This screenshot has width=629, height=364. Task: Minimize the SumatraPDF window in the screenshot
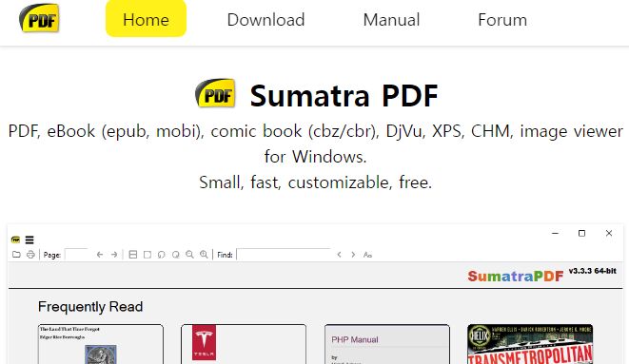tap(555, 233)
